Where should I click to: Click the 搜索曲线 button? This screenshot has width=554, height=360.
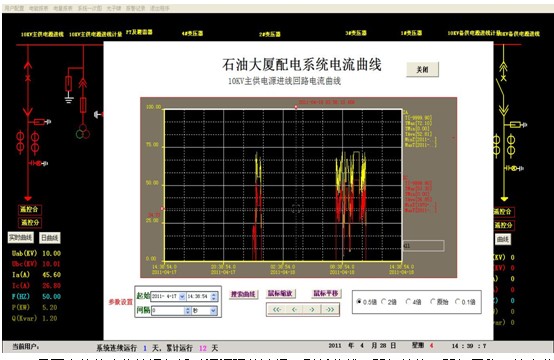(243, 294)
